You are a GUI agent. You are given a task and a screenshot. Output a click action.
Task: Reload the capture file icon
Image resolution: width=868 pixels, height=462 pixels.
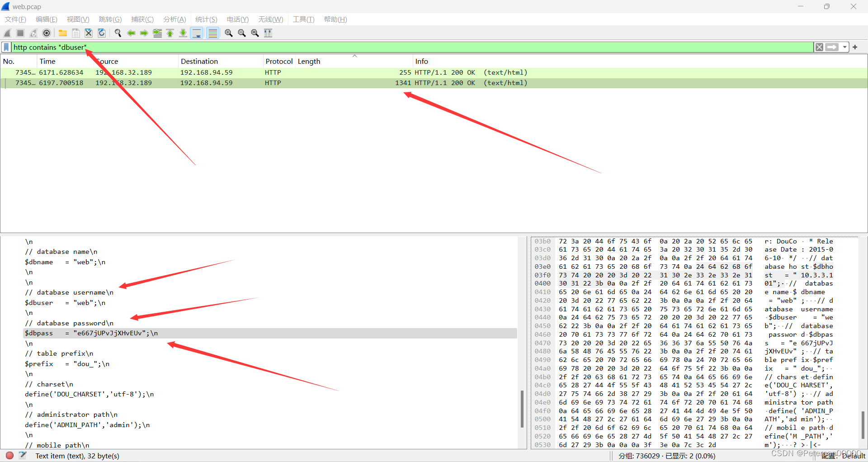pos(102,33)
